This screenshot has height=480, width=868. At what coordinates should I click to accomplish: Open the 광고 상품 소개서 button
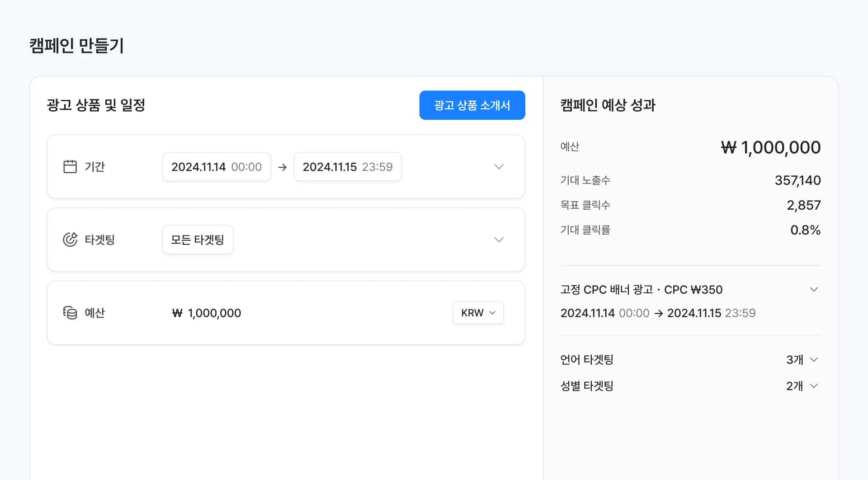point(472,105)
